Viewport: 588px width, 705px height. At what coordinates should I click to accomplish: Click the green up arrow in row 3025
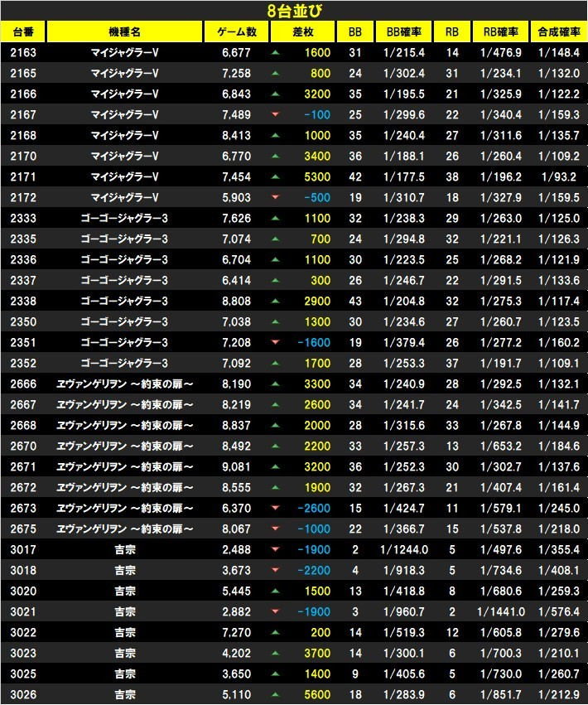tap(276, 674)
